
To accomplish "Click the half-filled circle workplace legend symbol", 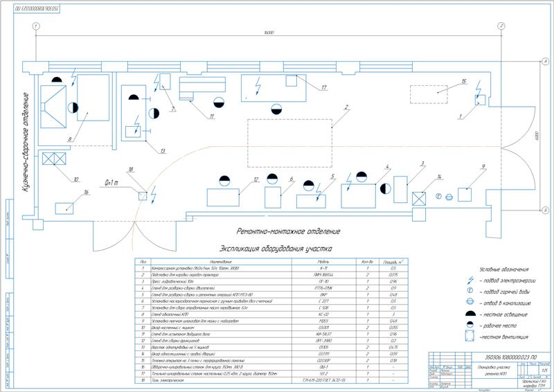I will coord(470,325).
